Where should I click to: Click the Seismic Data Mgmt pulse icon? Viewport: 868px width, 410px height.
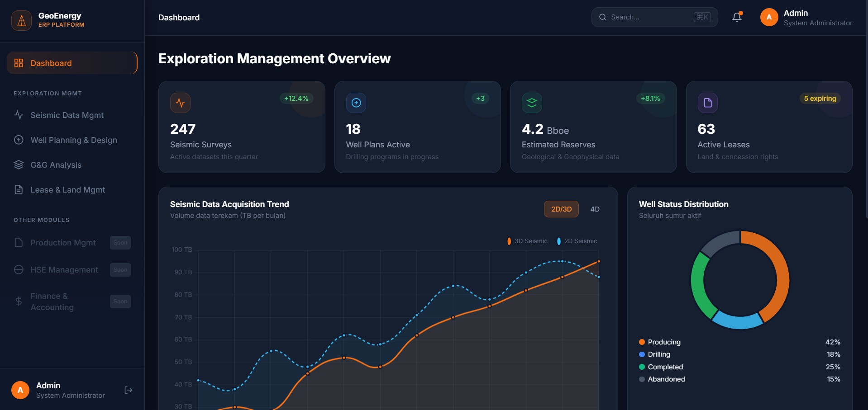(x=19, y=115)
